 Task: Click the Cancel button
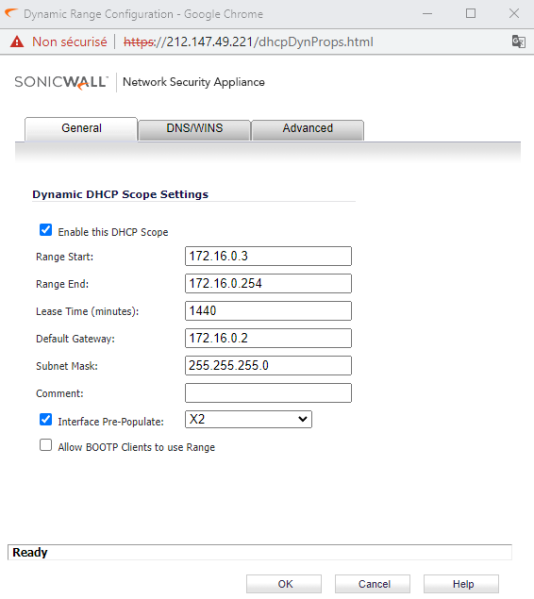coord(373,584)
